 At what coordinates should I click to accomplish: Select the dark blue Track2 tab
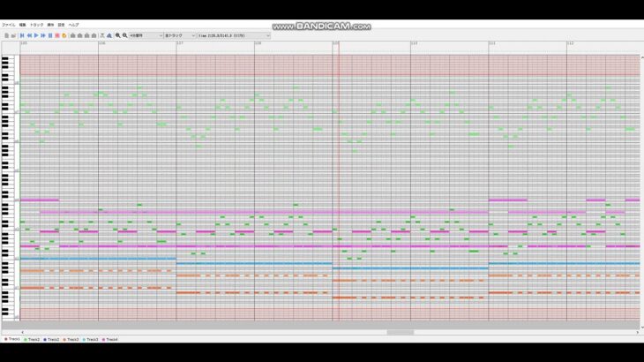(52, 339)
